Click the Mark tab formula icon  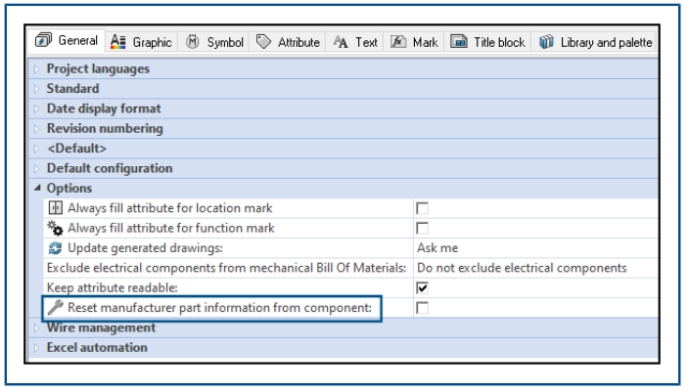pos(398,42)
